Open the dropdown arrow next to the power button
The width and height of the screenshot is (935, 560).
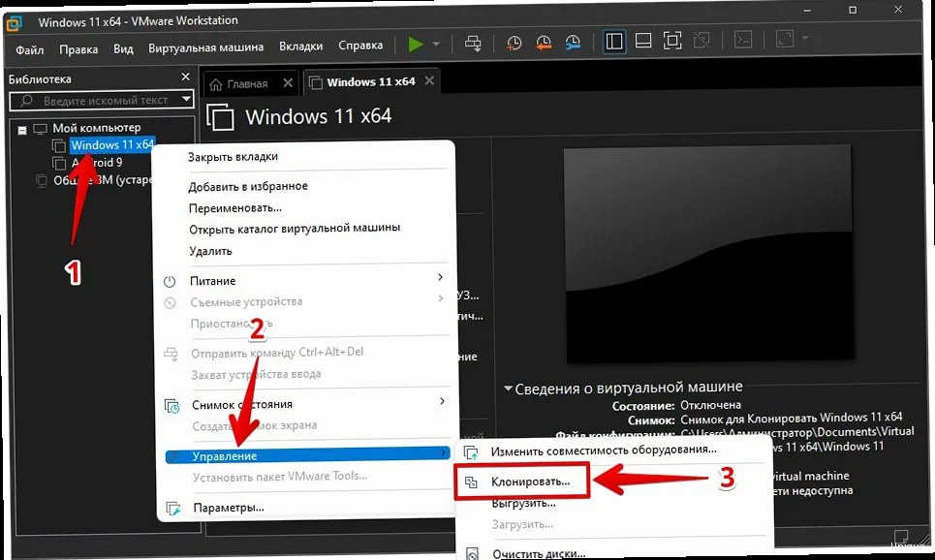(x=434, y=44)
